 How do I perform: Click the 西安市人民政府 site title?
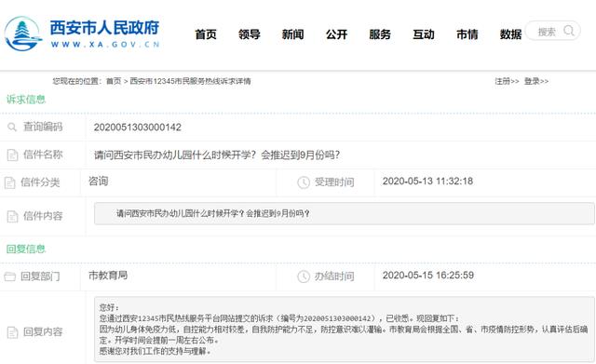pos(104,28)
